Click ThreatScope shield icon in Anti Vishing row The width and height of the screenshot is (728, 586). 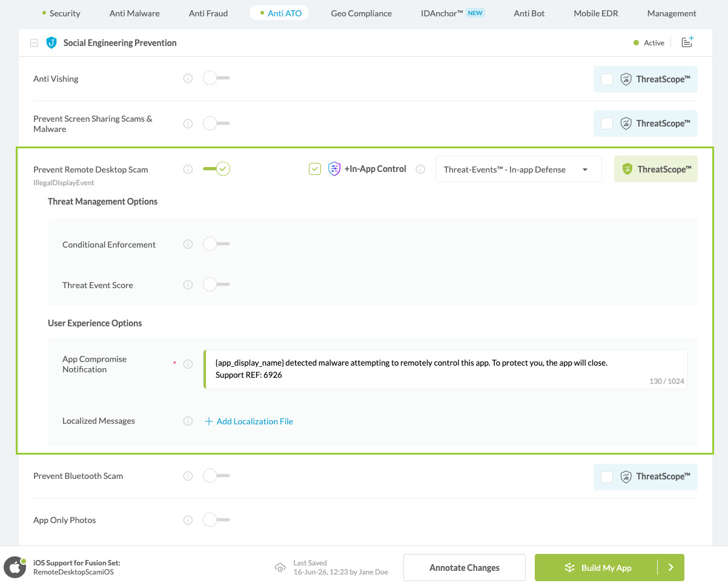[x=626, y=79]
